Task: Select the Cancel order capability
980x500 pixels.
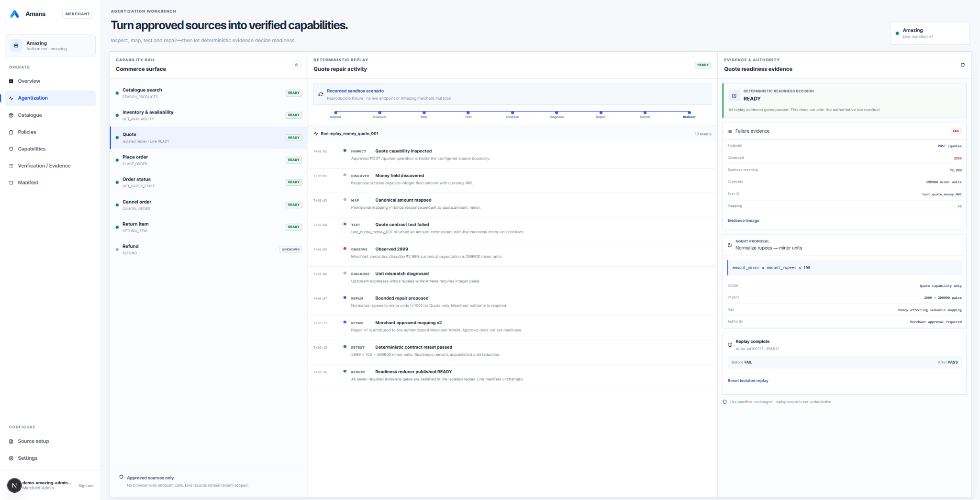Action: pos(209,205)
